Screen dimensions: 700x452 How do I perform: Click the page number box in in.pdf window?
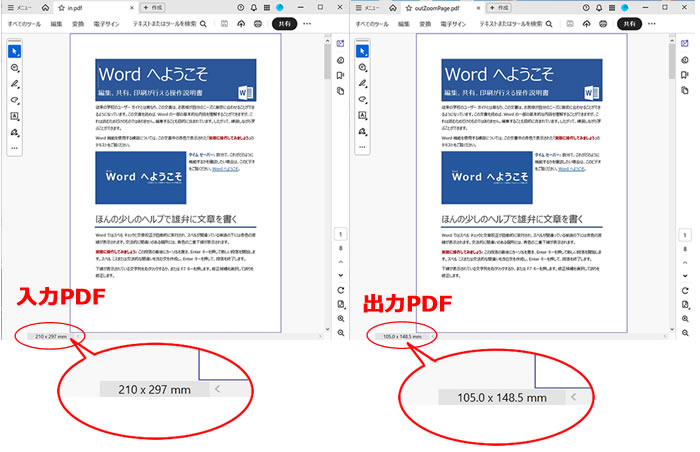click(340, 234)
